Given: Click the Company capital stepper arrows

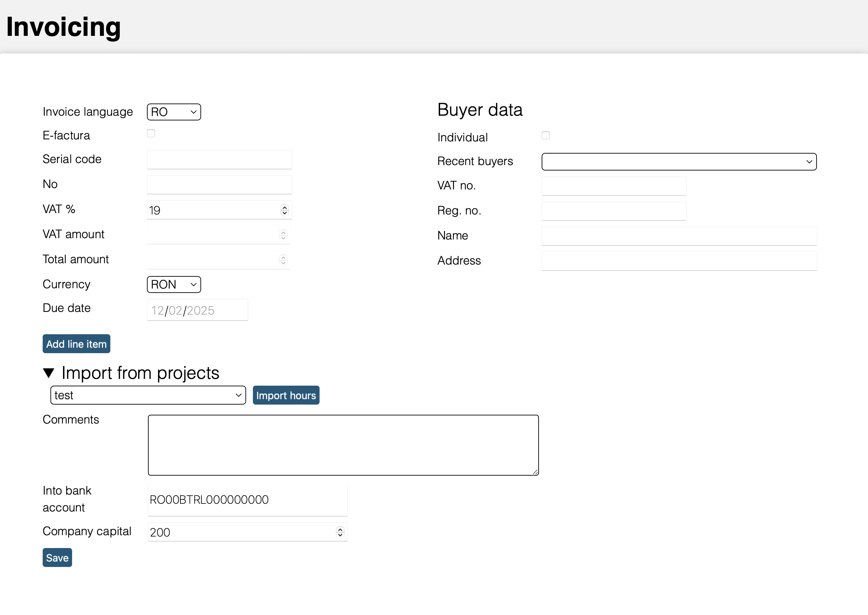Looking at the screenshot, I should (340, 532).
